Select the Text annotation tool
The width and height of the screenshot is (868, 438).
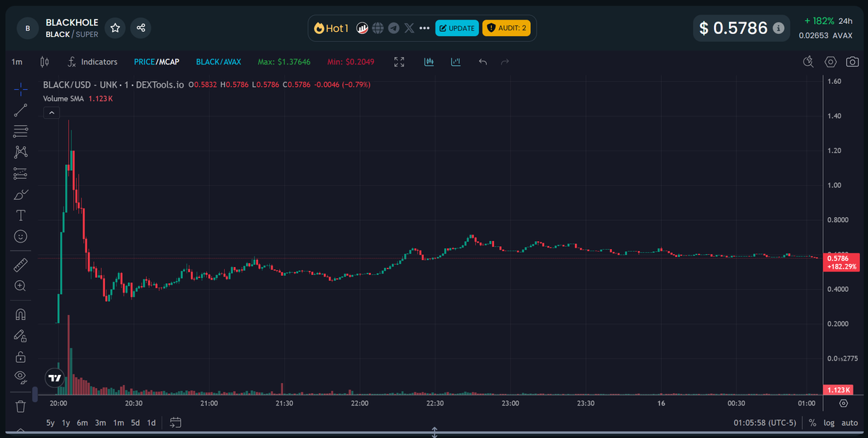pyautogui.click(x=21, y=215)
